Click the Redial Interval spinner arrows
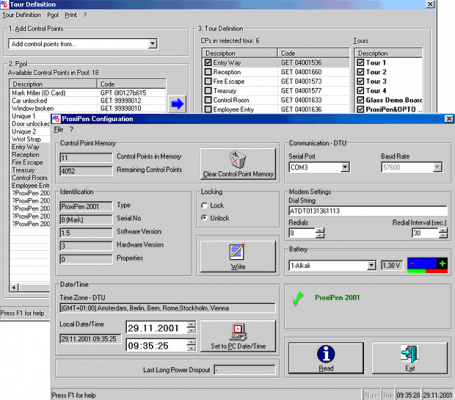This screenshot has width=455, height=400. (x=443, y=233)
